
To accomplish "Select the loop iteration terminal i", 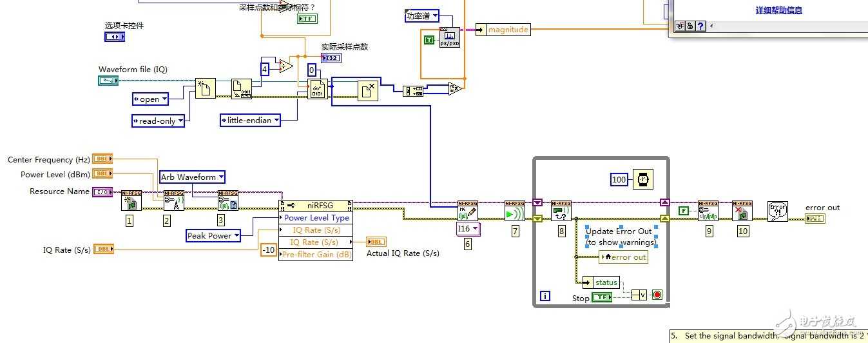I will point(545,296).
